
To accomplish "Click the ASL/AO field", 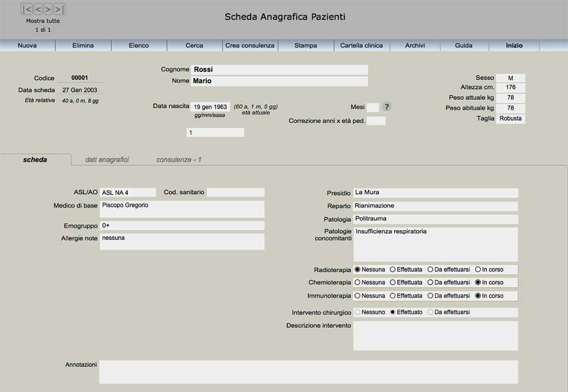I will pyautogui.click(x=127, y=192).
